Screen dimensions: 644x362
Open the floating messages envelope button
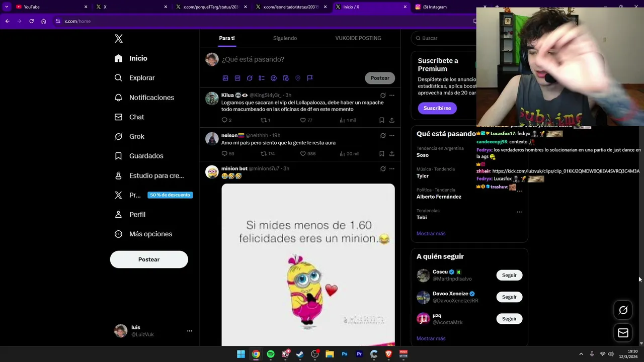click(623, 333)
